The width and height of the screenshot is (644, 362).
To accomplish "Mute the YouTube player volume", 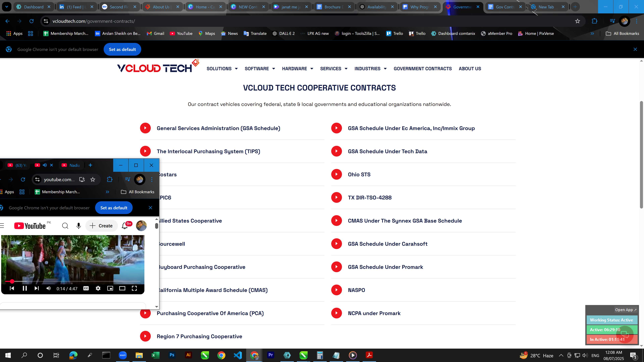I will [x=48, y=288].
